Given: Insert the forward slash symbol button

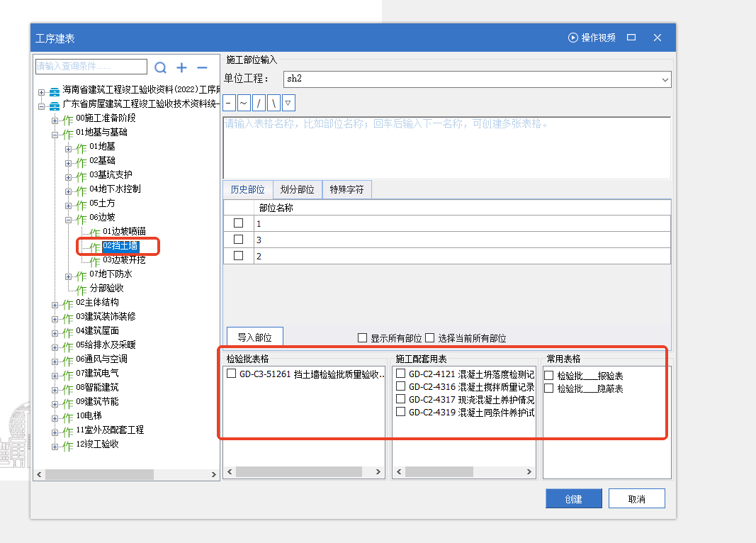Looking at the screenshot, I should pos(259,103).
